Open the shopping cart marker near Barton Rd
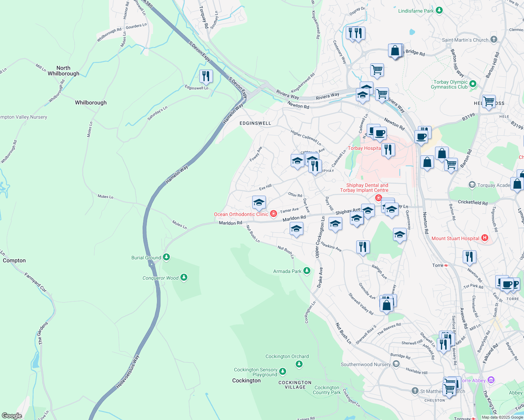 pyautogui.click(x=451, y=164)
